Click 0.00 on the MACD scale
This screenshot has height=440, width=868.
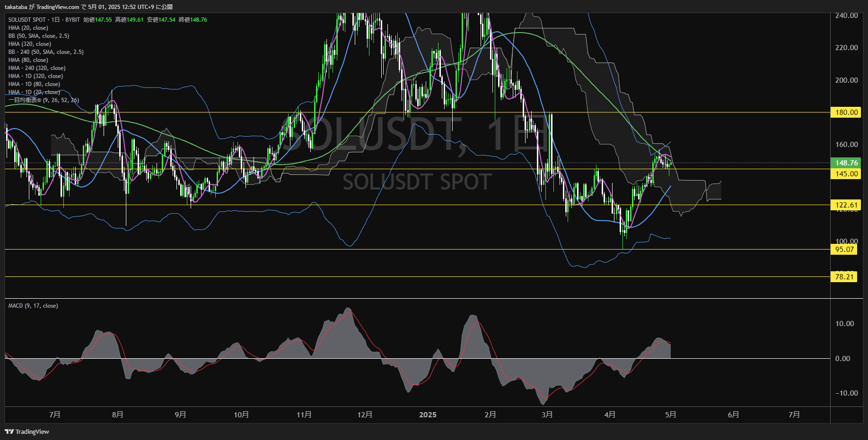pos(842,359)
